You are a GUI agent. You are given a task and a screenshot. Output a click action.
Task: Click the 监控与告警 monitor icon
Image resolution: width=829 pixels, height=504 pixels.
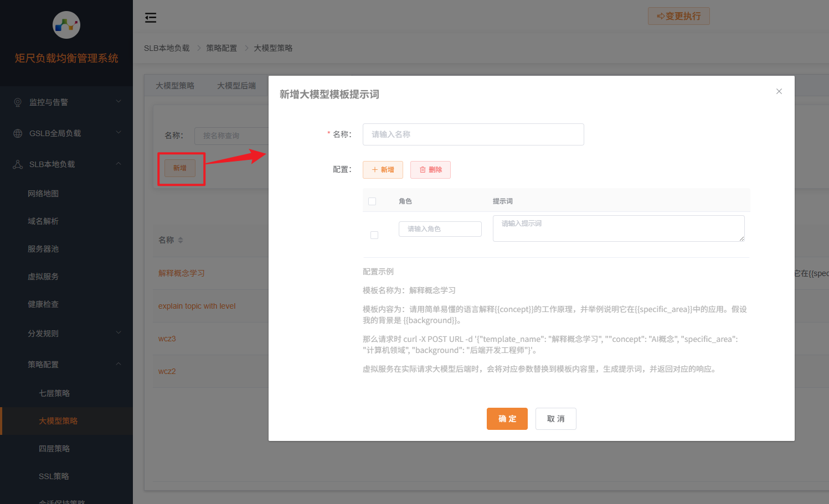point(17,102)
